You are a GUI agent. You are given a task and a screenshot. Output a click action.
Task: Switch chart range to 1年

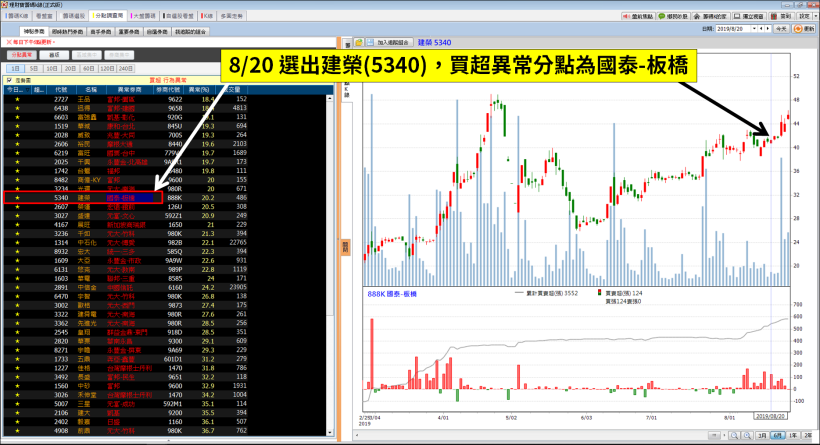tap(793, 436)
